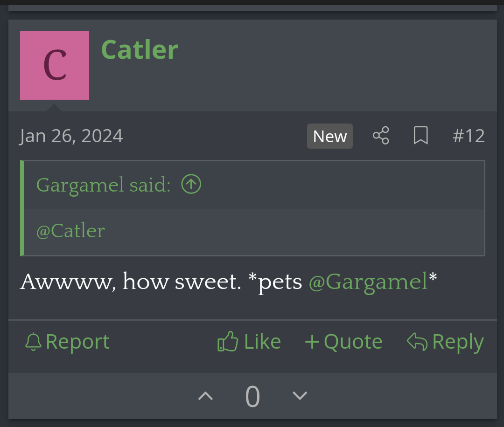This screenshot has height=427, width=504.
Task: Open the @Gargamel mention in the message
Action: [368, 282]
